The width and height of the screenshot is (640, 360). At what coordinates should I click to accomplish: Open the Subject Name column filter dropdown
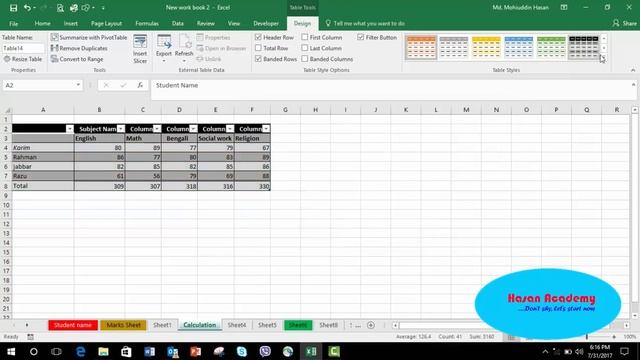click(121, 129)
